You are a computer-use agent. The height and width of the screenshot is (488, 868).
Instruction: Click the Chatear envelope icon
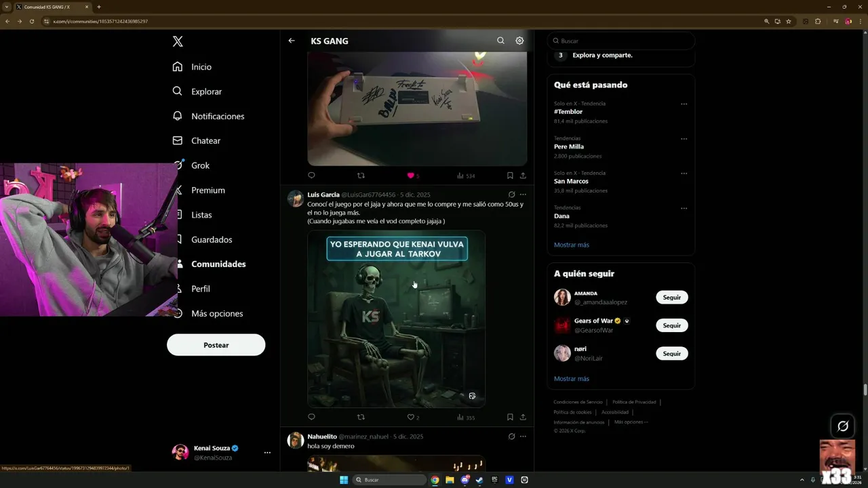point(178,140)
